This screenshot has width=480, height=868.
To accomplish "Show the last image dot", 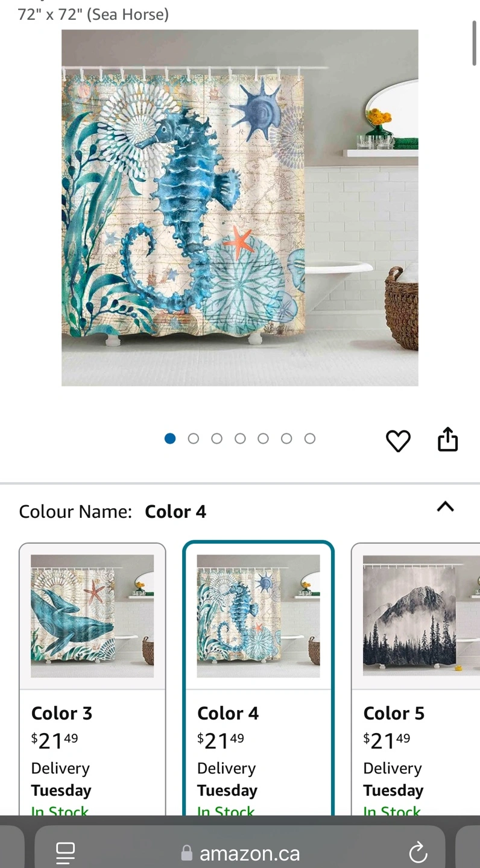I will point(309,439).
